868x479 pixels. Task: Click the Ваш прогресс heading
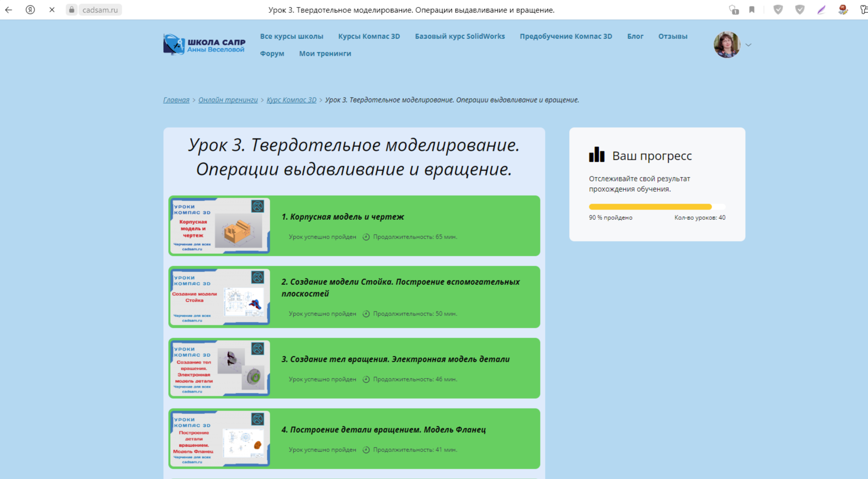pyautogui.click(x=652, y=156)
